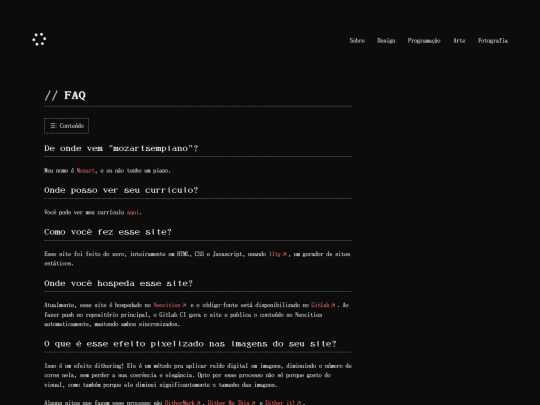Go to the Programação page
Viewport: 540px width, 405px height.
424,41
